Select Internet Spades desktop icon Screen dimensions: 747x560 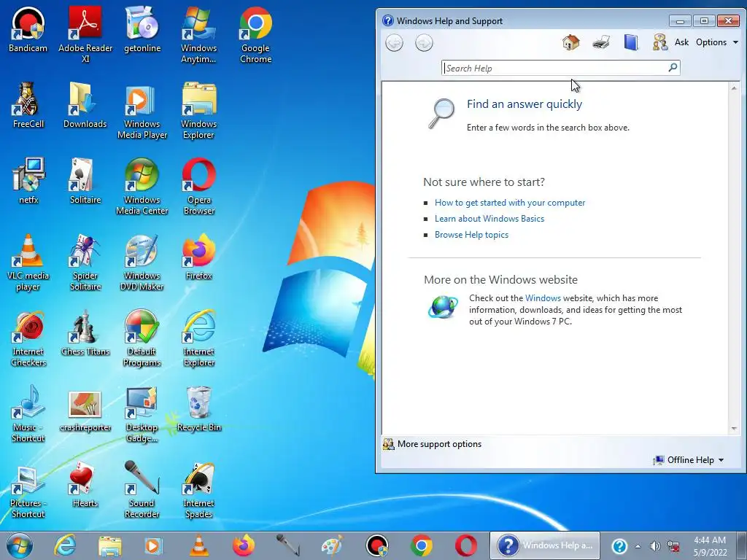coord(198,489)
